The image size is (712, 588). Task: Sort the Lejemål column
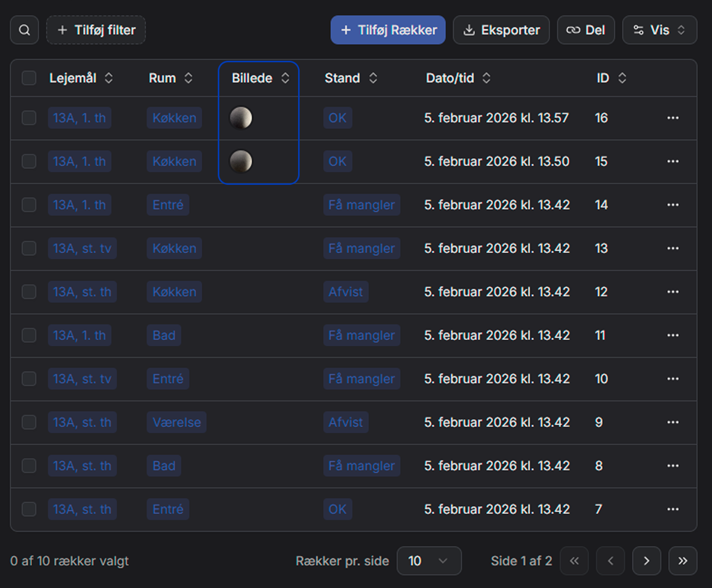(x=109, y=78)
